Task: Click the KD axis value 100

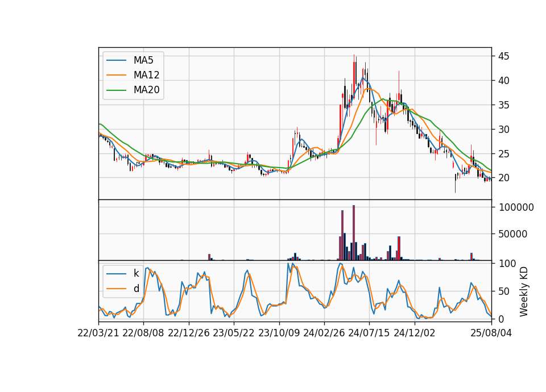Action: pos(507,264)
